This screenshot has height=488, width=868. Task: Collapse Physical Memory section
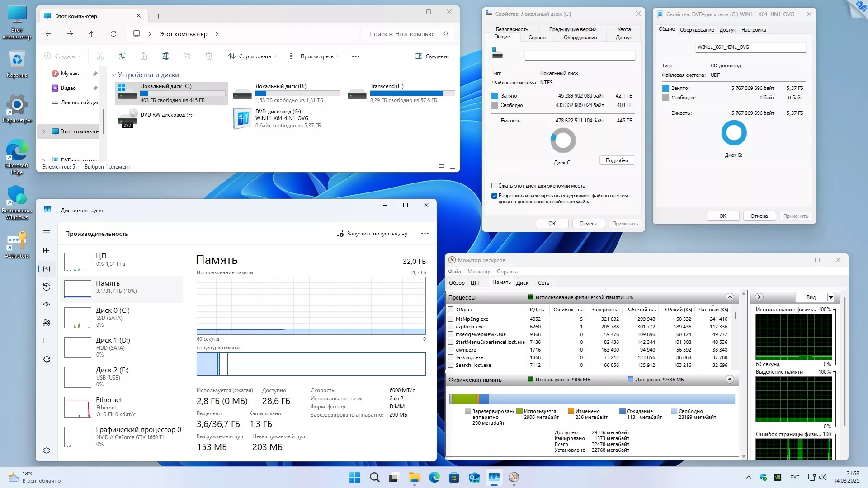click(x=730, y=380)
